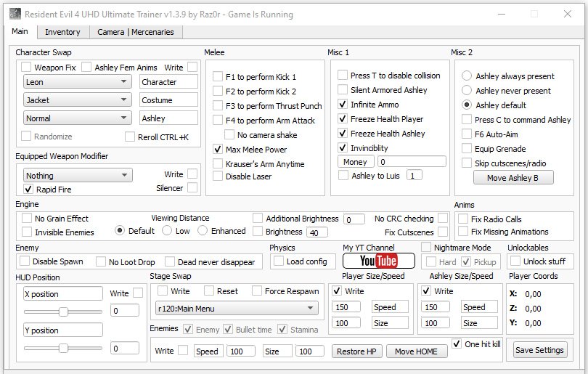
Task: Tick No Loot Drop checkbox
Action: tap(101, 261)
